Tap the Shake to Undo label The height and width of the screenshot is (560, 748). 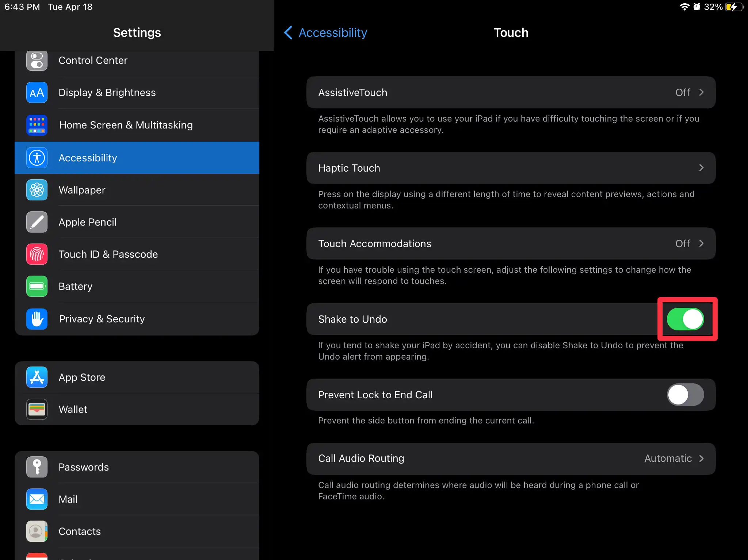pos(352,319)
